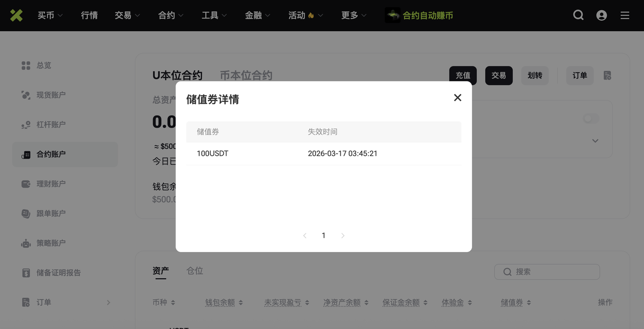Click the 充值 button
The image size is (644, 329).
point(463,75)
